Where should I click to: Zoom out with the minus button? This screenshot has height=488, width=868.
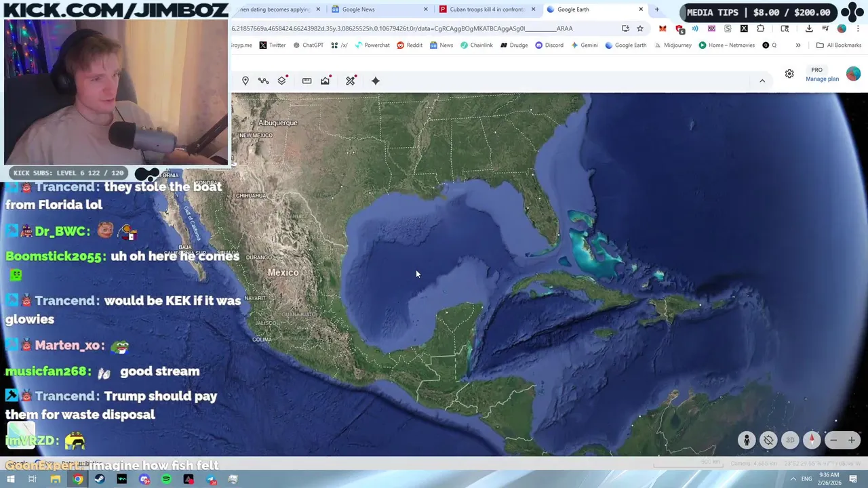(833, 440)
